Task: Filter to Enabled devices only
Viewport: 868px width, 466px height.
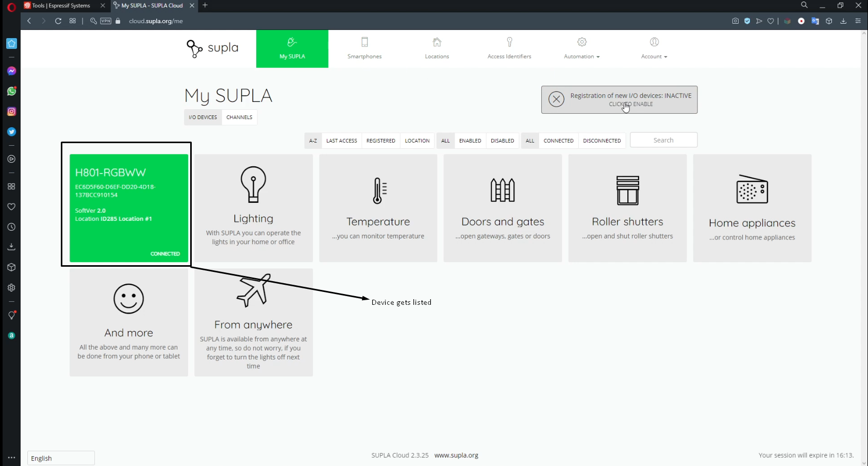Action: tap(470, 141)
